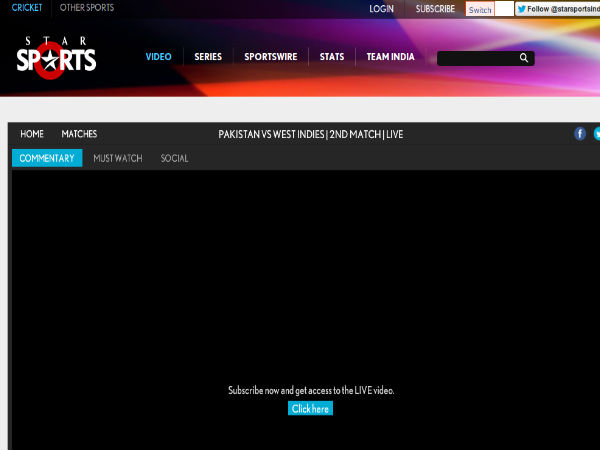Click the Star Sports logo
Viewport: 600px width, 450px height.
(56, 58)
